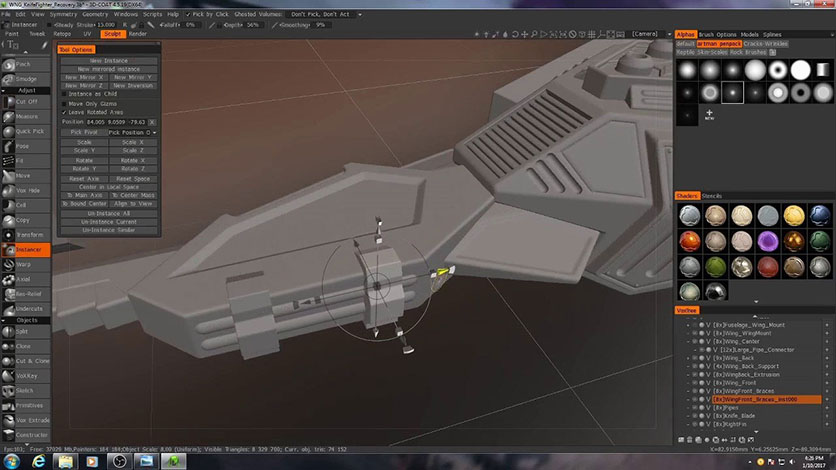Select the Move tool in sidebar

(x=26, y=175)
